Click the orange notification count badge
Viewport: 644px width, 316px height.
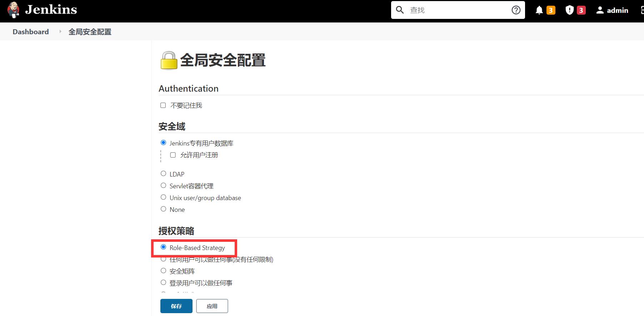point(551,10)
